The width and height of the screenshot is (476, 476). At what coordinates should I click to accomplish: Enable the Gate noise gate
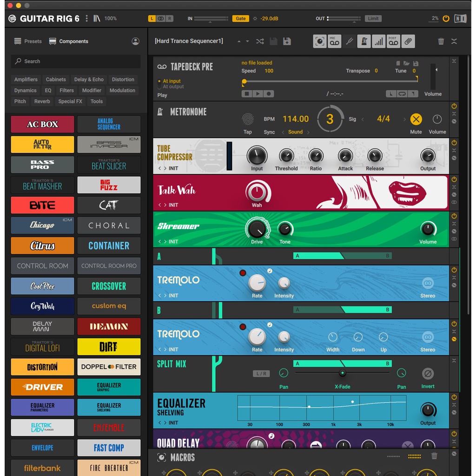pos(240,19)
